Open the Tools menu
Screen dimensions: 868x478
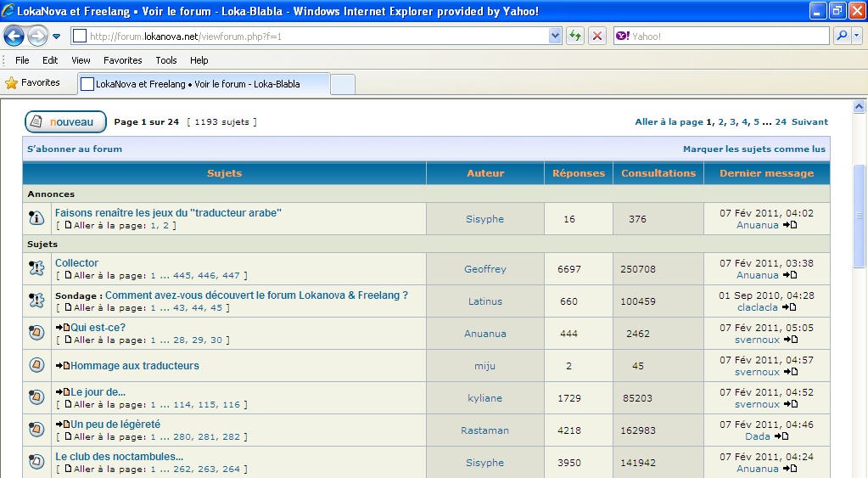166,60
